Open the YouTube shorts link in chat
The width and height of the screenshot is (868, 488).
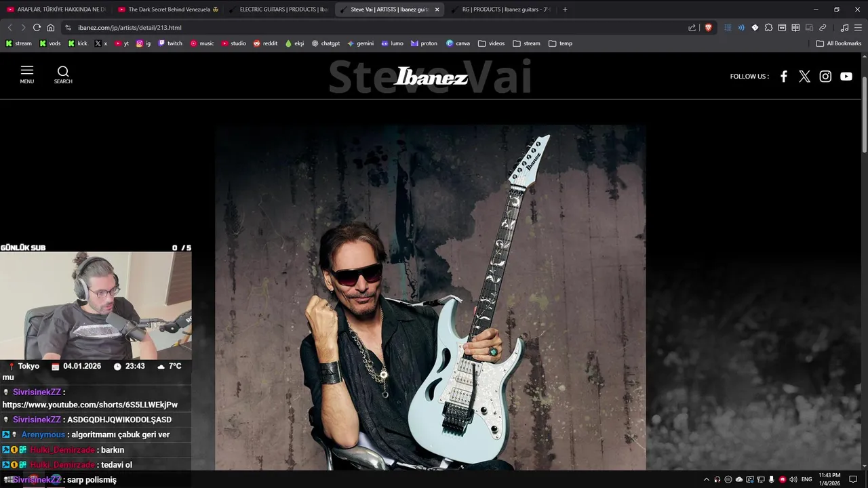click(x=90, y=405)
